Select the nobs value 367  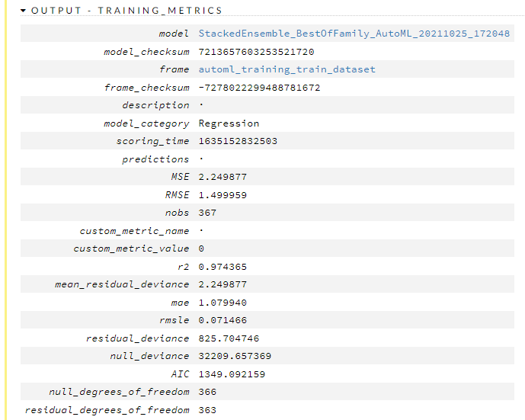click(x=207, y=213)
